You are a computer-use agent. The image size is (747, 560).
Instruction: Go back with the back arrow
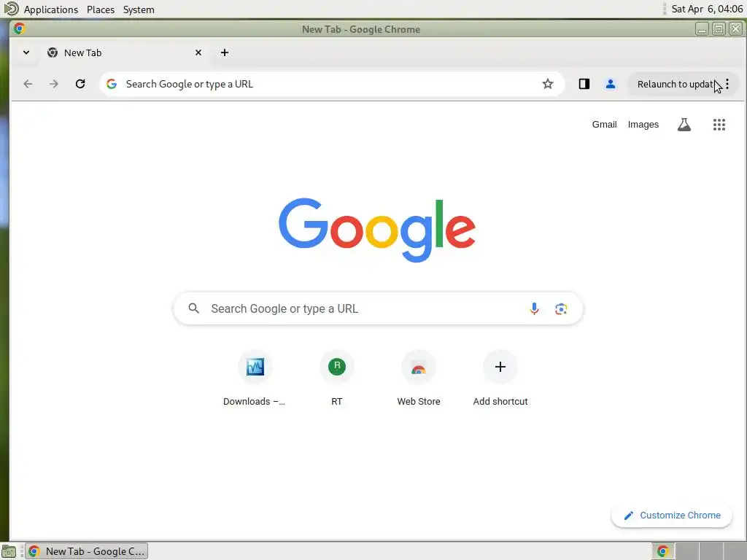[28, 85]
